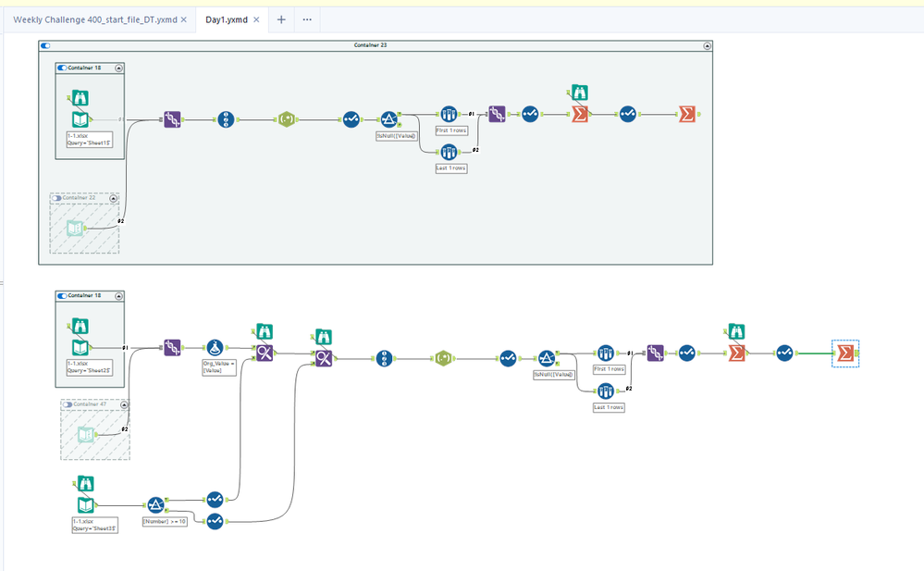This screenshot has height=571, width=924.
Task: Select the final Summarize tool in Container 23
Action: (686, 114)
